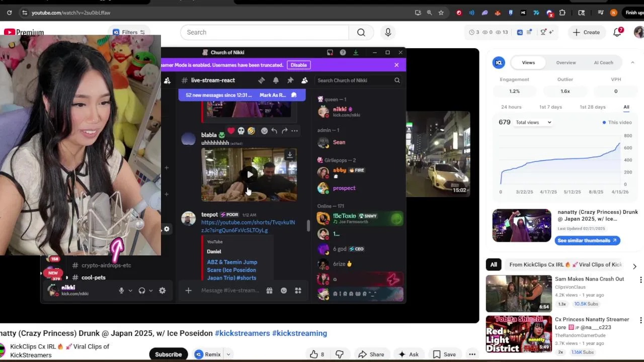Select the 1st 28 days range
The image size is (644, 362).
[x=593, y=107]
